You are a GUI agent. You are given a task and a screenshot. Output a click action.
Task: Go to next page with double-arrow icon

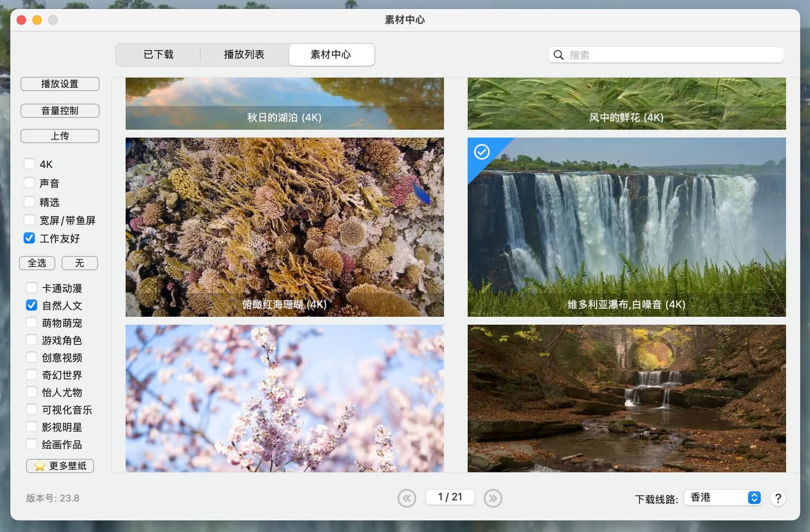point(492,498)
